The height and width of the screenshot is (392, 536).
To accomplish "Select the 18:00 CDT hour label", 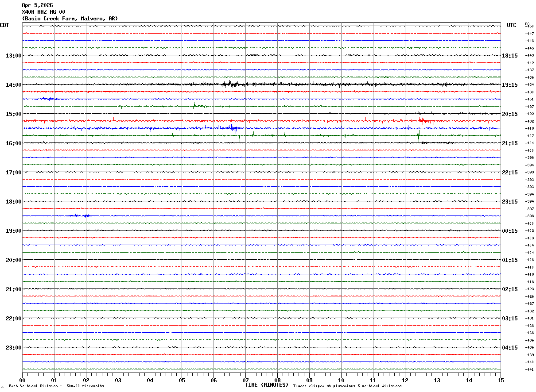I will click(x=14, y=202).
